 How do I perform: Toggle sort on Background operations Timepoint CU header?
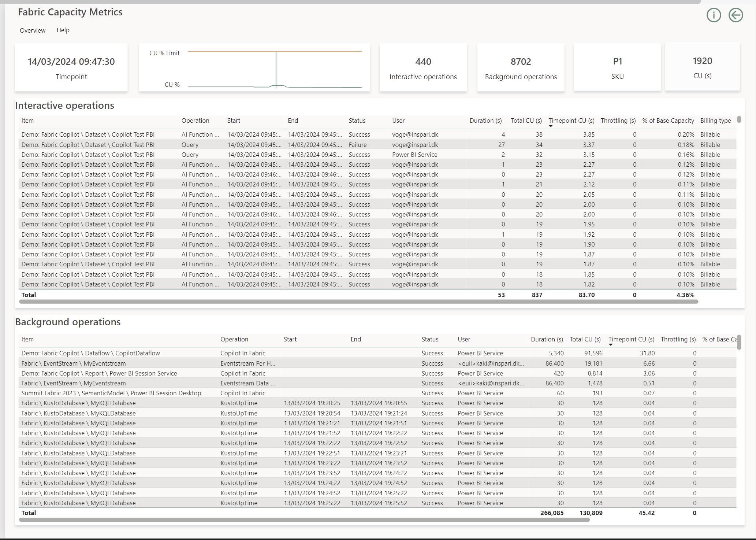tap(631, 339)
